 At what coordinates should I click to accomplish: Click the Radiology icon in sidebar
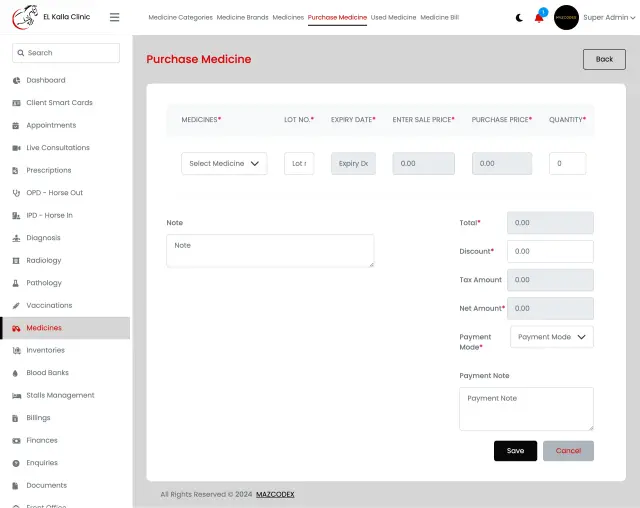pyautogui.click(x=16, y=260)
